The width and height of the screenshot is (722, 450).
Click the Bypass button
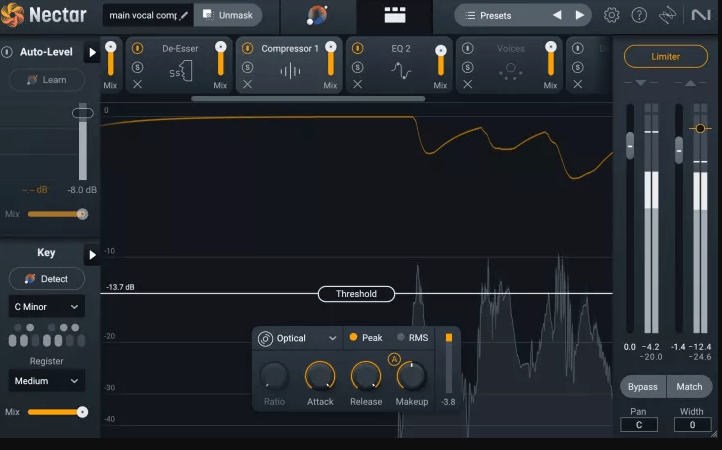click(643, 387)
